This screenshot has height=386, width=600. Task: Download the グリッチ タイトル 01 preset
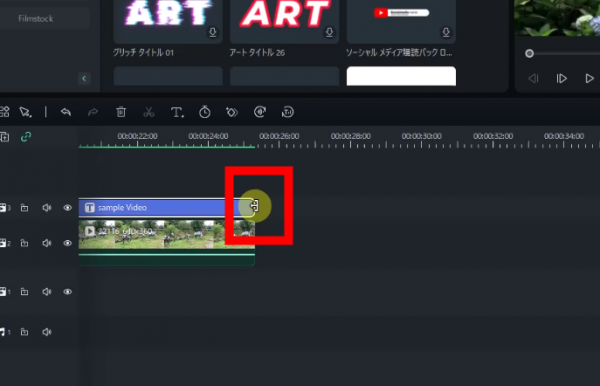coord(213,32)
